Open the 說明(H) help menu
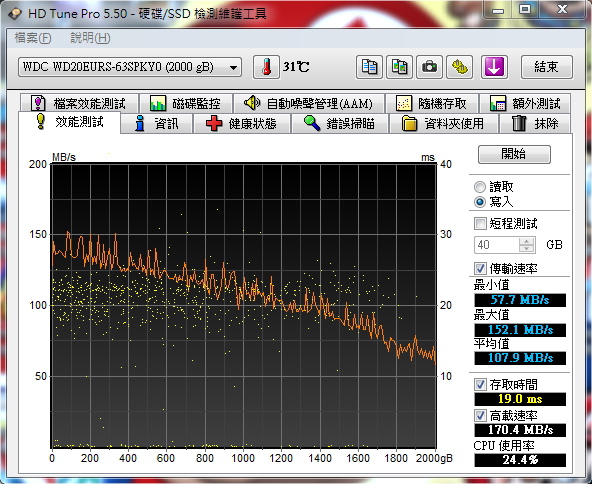Image resolution: width=592 pixels, height=484 pixels. click(90, 38)
